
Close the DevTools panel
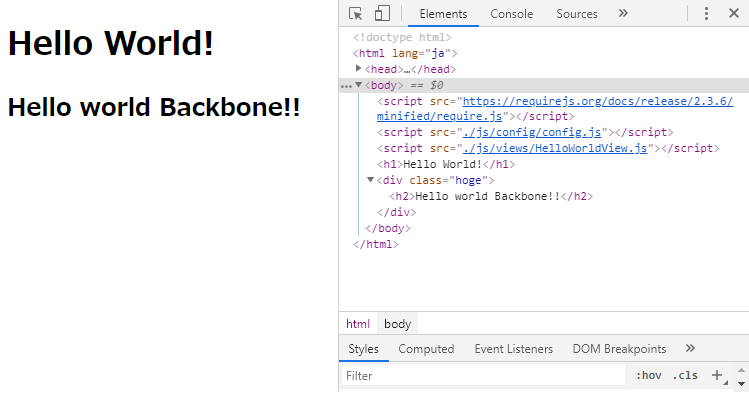tap(734, 13)
